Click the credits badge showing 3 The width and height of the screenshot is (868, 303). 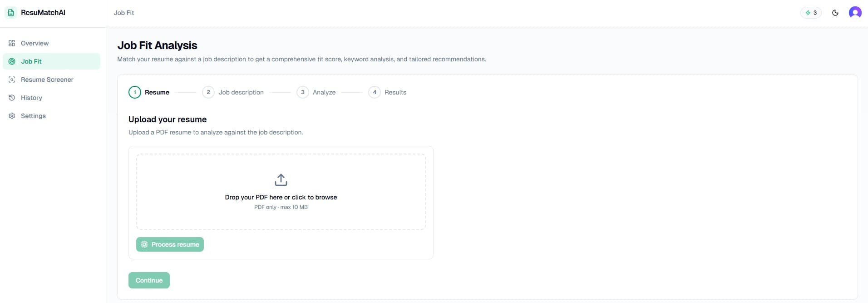(811, 13)
